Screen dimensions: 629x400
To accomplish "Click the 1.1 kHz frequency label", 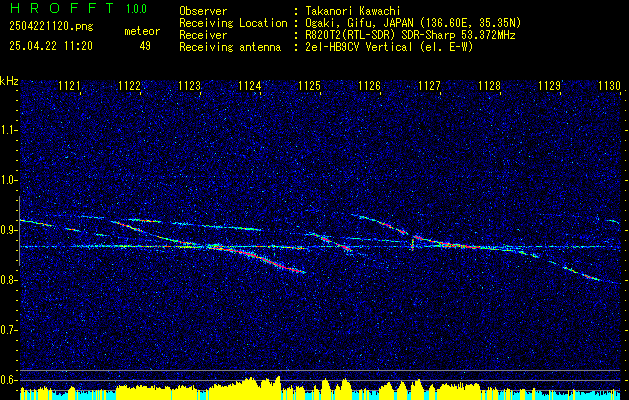I will point(8,130).
